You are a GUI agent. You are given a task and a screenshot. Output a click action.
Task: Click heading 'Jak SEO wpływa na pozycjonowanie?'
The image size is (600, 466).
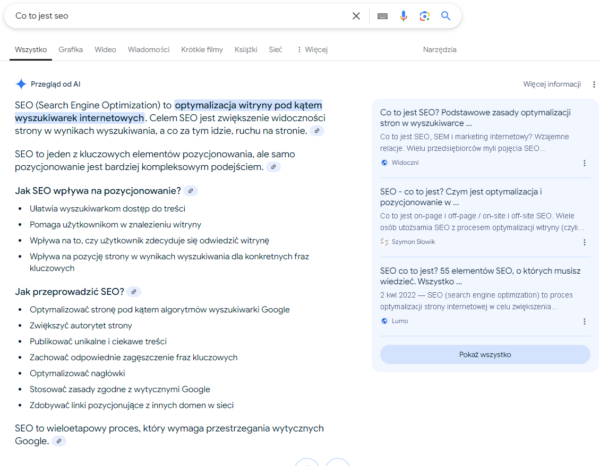click(98, 191)
